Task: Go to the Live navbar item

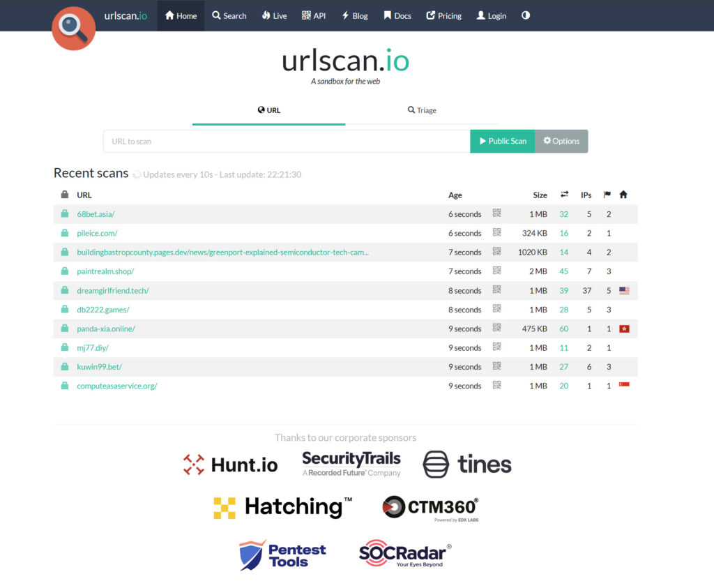Action: pos(274,15)
